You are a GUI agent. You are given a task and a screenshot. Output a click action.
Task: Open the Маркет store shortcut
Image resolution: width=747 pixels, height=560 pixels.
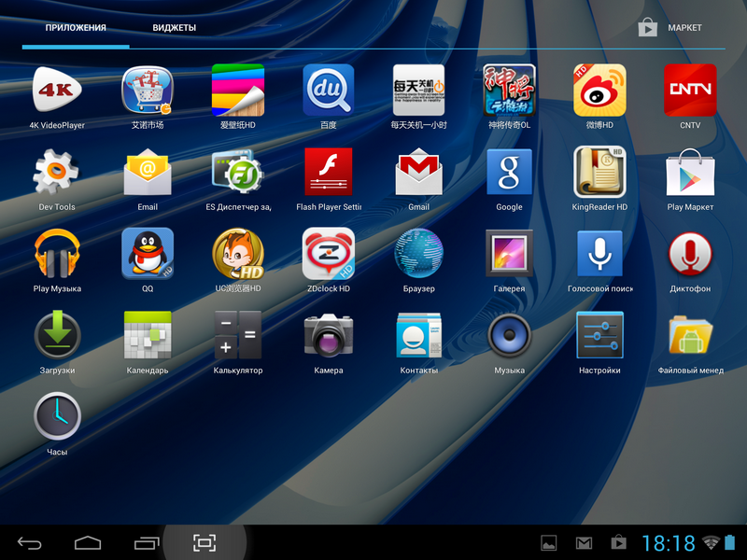[x=670, y=28]
